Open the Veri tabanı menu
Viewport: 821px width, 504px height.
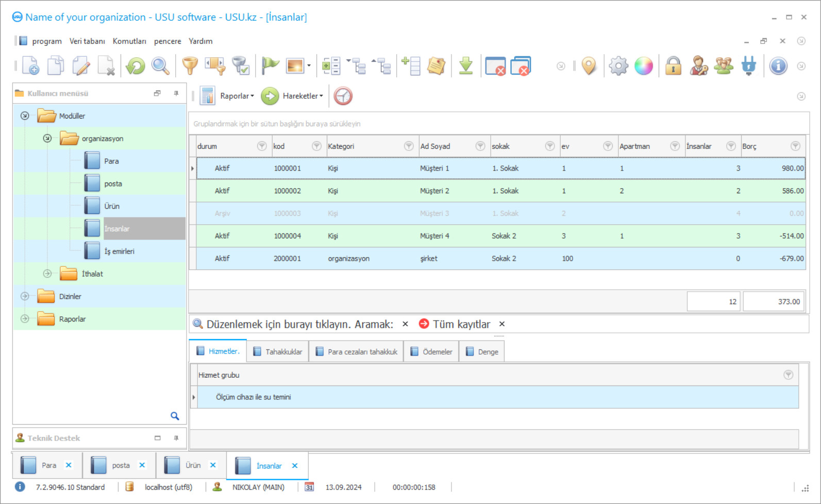coord(87,41)
